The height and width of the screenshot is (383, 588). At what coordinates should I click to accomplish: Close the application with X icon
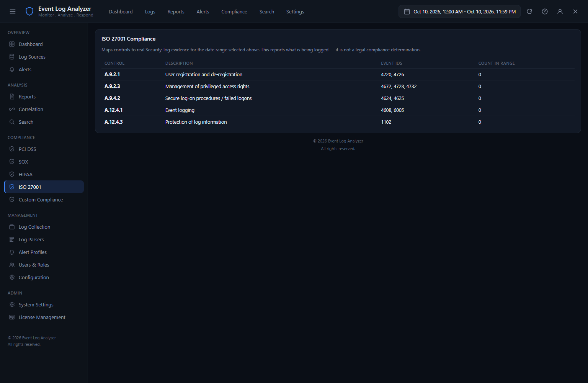click(575, 11)
